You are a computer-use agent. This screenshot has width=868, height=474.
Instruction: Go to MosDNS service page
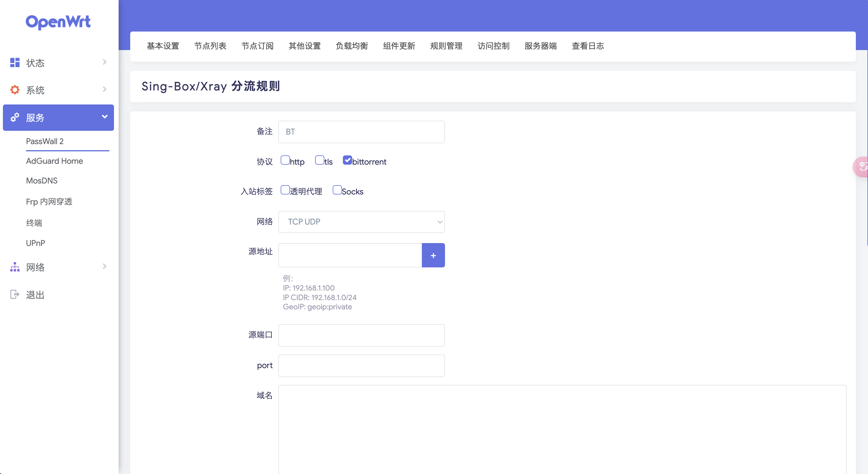click(x=42, y=181)
